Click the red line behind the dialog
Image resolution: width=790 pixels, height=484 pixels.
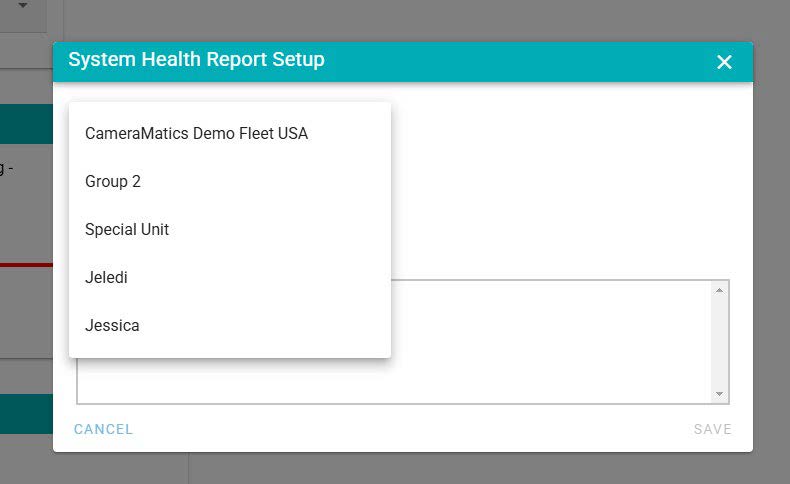click(x=26, y=265)
